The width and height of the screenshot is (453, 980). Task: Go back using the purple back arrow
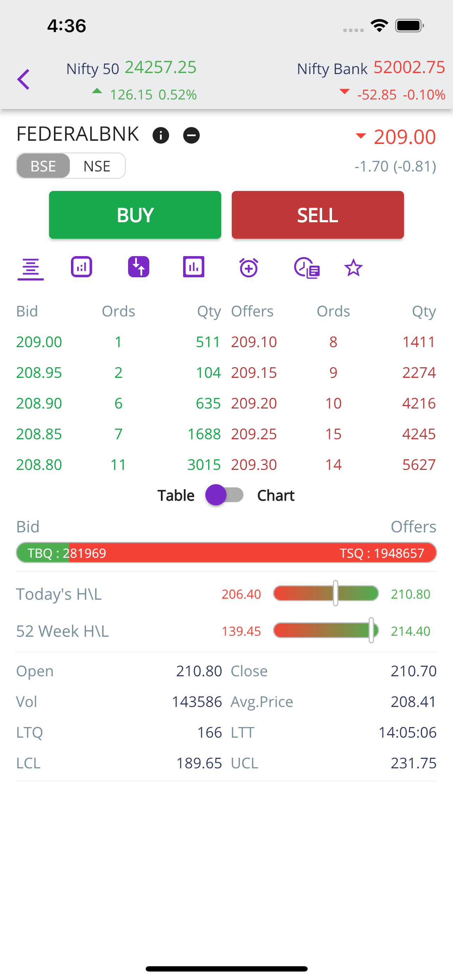[23, 79]
